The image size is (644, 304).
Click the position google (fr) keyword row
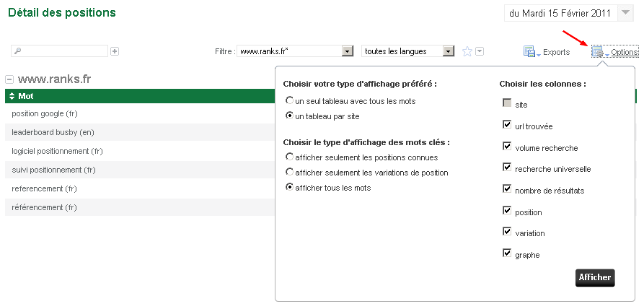click(x=139, y=113)
